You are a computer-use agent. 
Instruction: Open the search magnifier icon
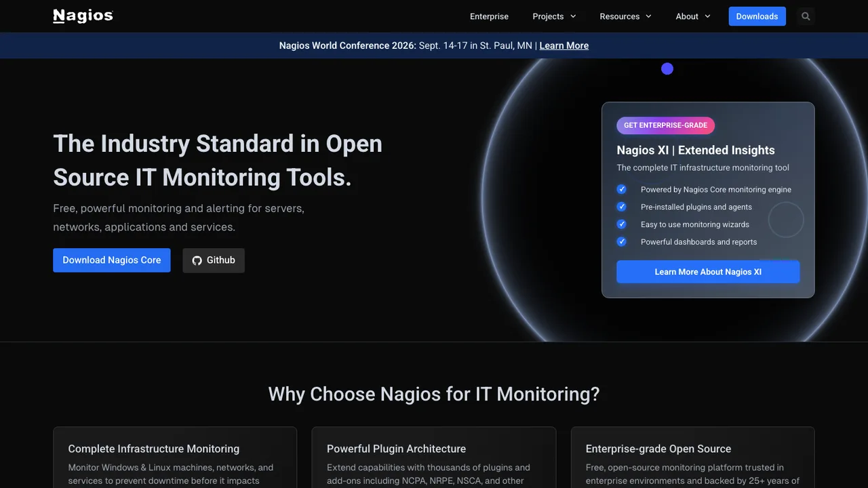pyautogui.click(x=806, y=16)
